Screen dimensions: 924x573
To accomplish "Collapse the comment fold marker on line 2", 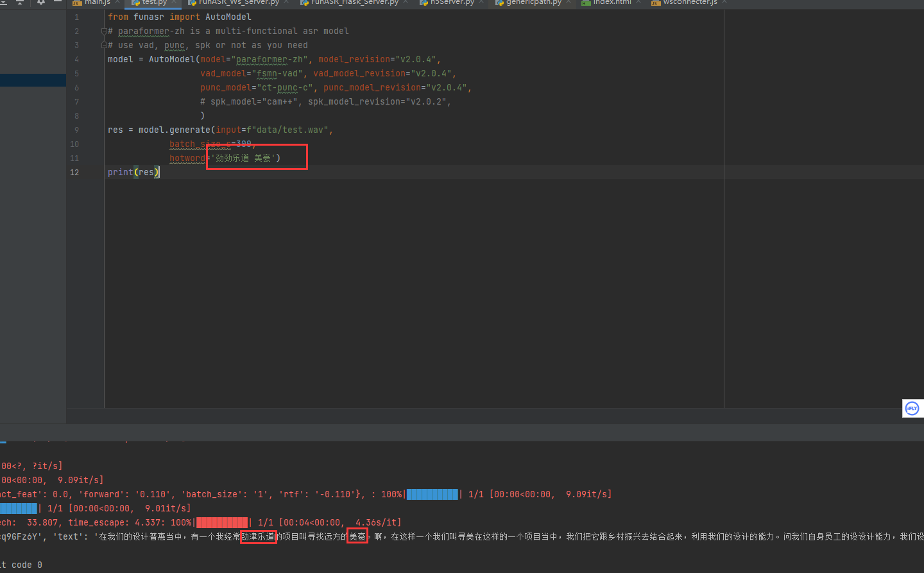I will [x=103, y=31].
